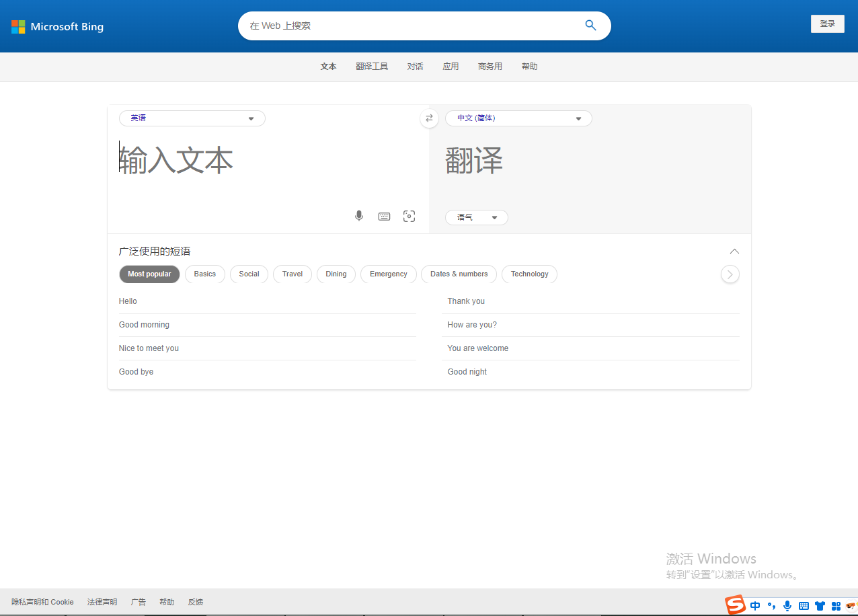Screen dimensions: 858x616
Task: Select Dates & numbers phrase category
Action: click(459, 274)
